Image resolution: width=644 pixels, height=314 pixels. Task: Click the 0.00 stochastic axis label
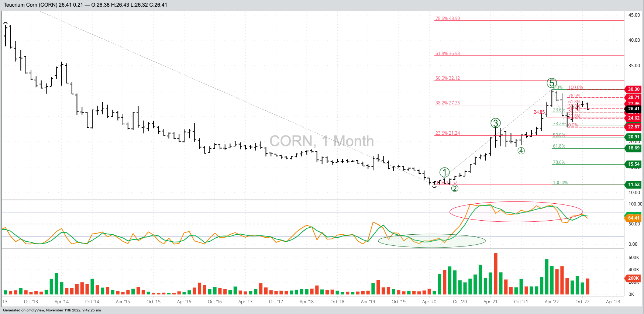(633, 244)
